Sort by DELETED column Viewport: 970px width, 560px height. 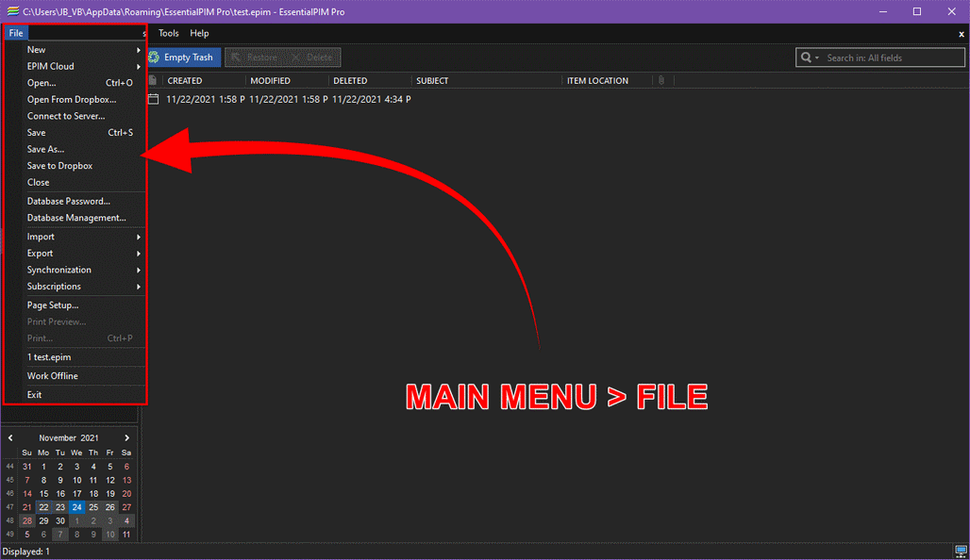coord(350,80)
